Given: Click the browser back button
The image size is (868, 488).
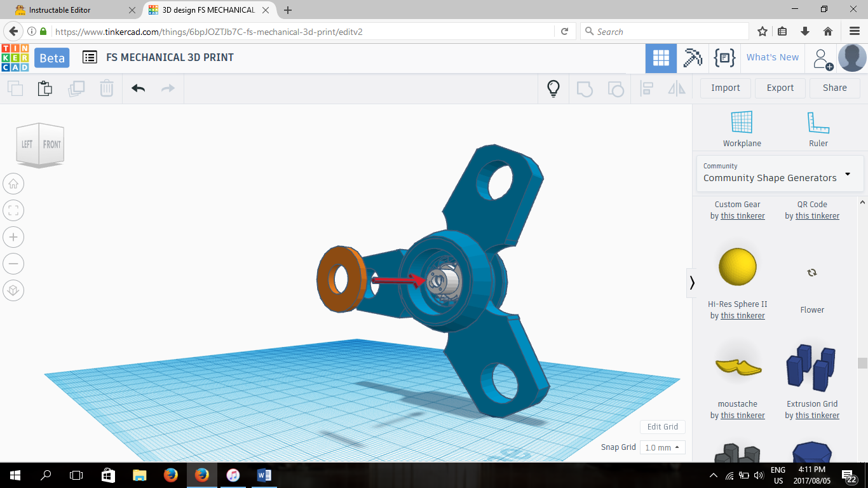Looking at the screenshot, I should pos(13,31).
